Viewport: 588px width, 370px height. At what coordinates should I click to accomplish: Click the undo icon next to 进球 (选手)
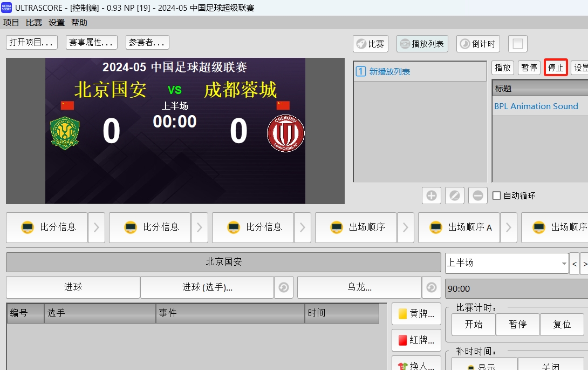tap(284, 288)
